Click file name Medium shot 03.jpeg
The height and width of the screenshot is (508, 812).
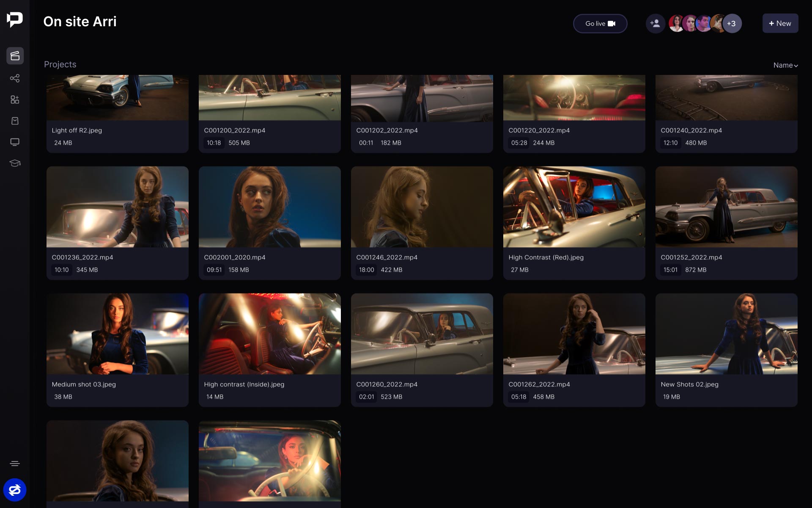coord(84,384)
